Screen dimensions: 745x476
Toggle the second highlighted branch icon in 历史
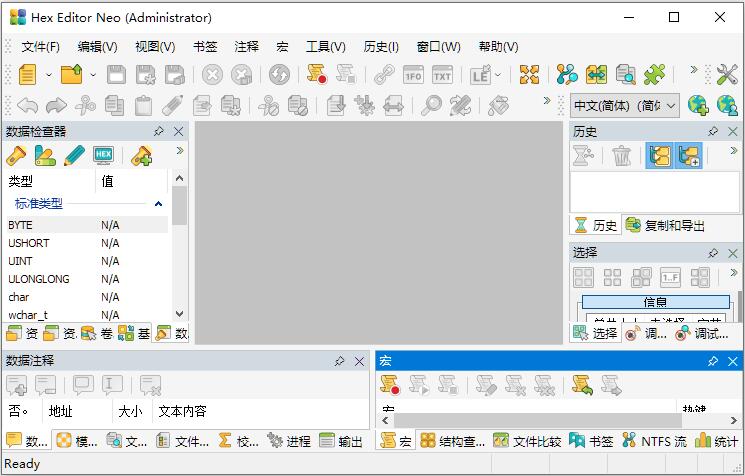point(688,155)
